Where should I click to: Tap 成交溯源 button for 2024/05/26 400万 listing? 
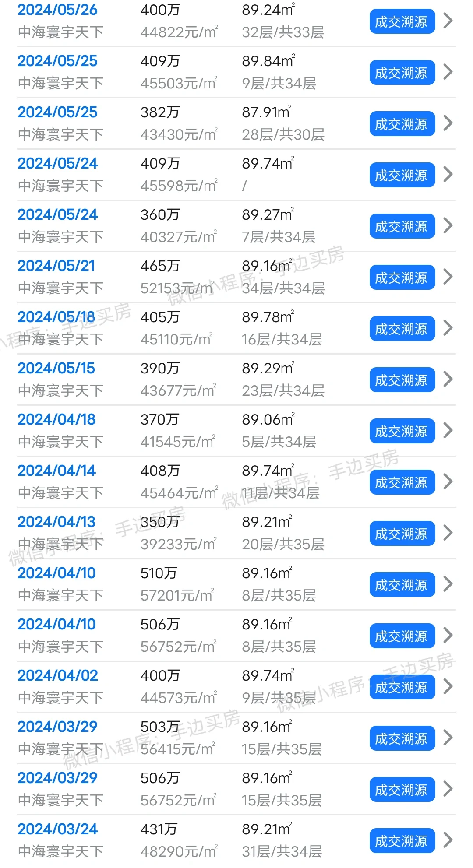point(402,21)
